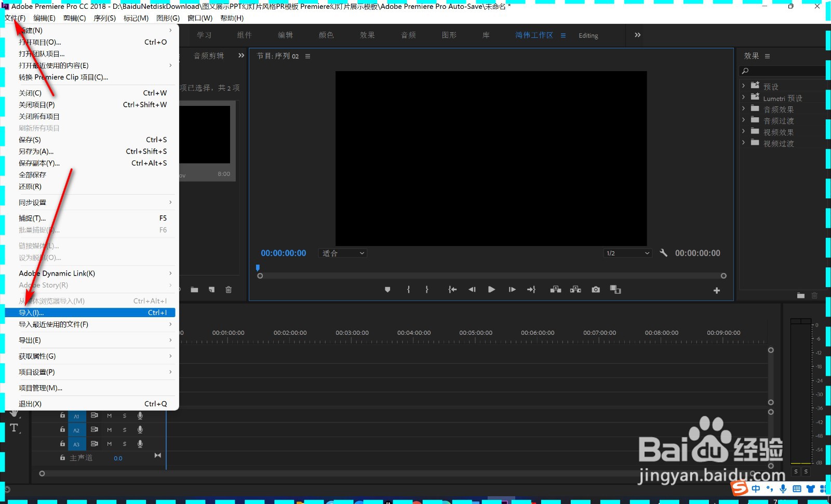Show more workspaces via double-chevron
This screenshot has width=831, height=504.
point(638,35)
